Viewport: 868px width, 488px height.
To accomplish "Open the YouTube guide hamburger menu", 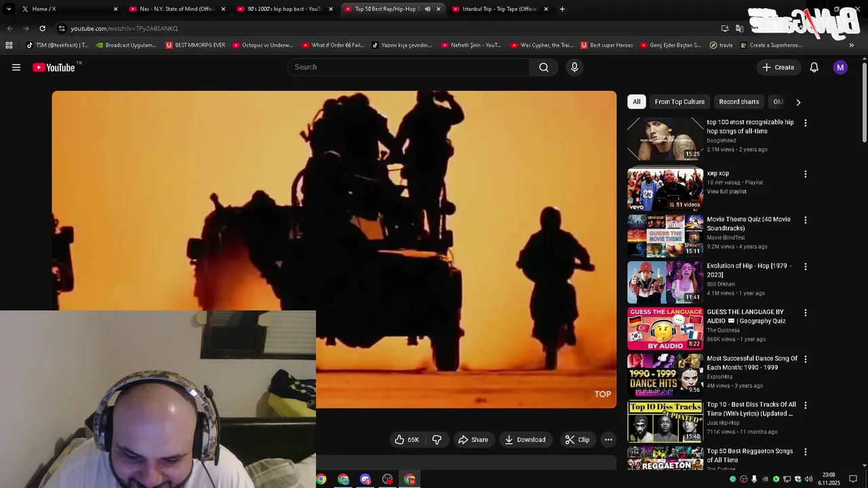I will [x=16, y=67].
